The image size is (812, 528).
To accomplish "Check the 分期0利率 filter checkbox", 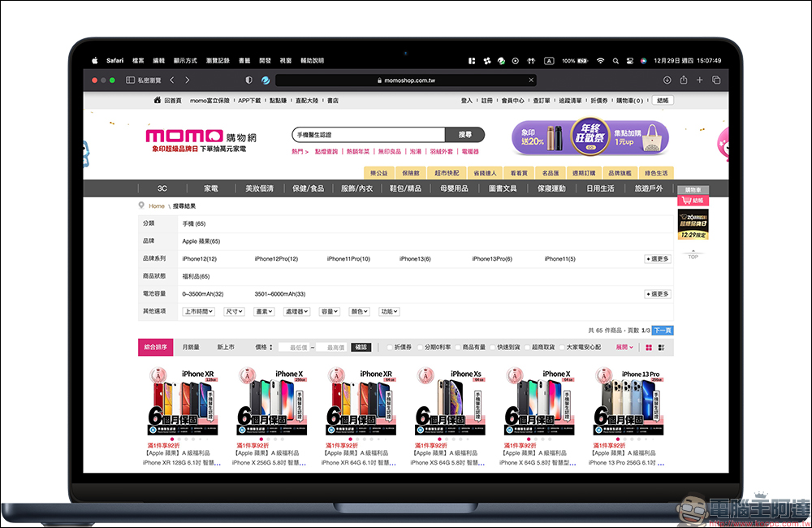I will (x=421, y=348).
